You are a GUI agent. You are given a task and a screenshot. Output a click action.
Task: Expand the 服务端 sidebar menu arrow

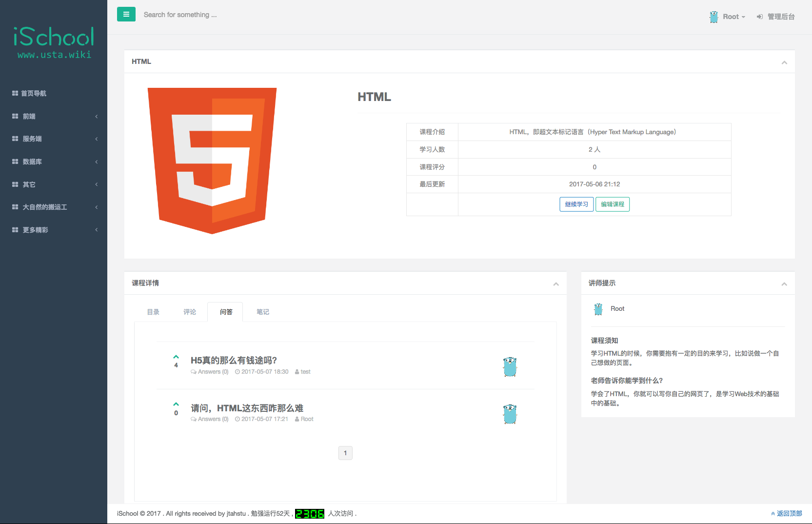click(97, 139)
